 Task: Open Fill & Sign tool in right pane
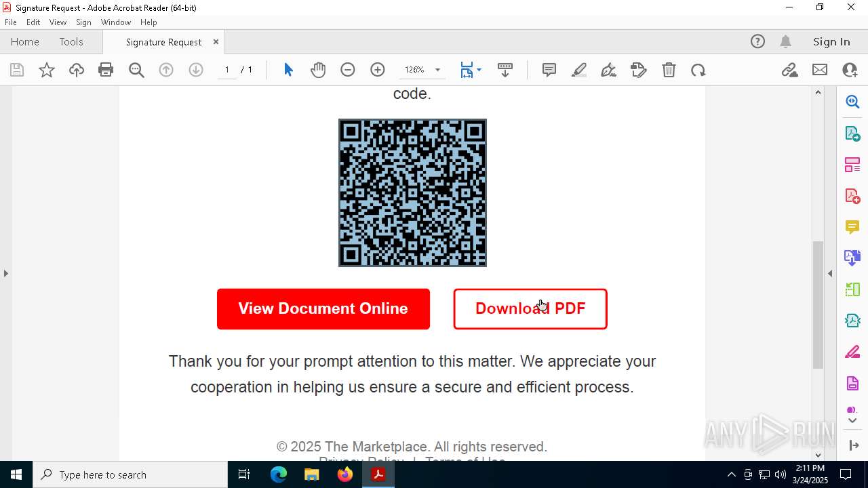852,352
